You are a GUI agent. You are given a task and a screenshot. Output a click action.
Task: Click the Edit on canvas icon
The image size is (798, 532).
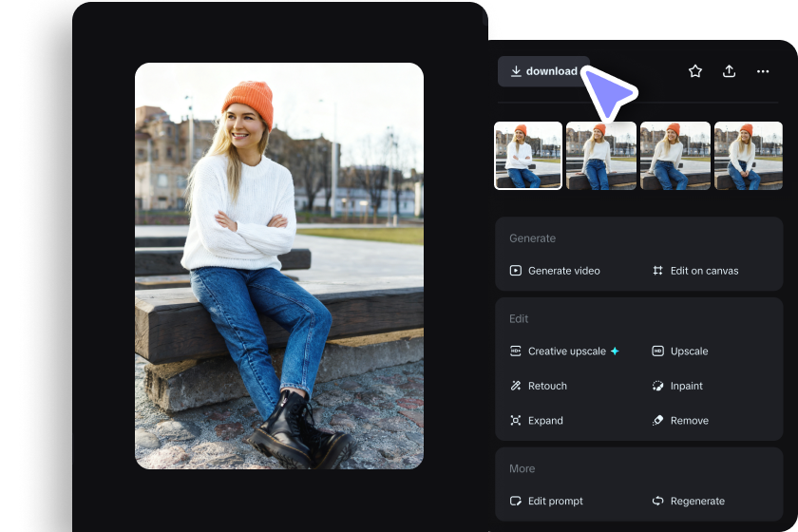coord(658,271)
